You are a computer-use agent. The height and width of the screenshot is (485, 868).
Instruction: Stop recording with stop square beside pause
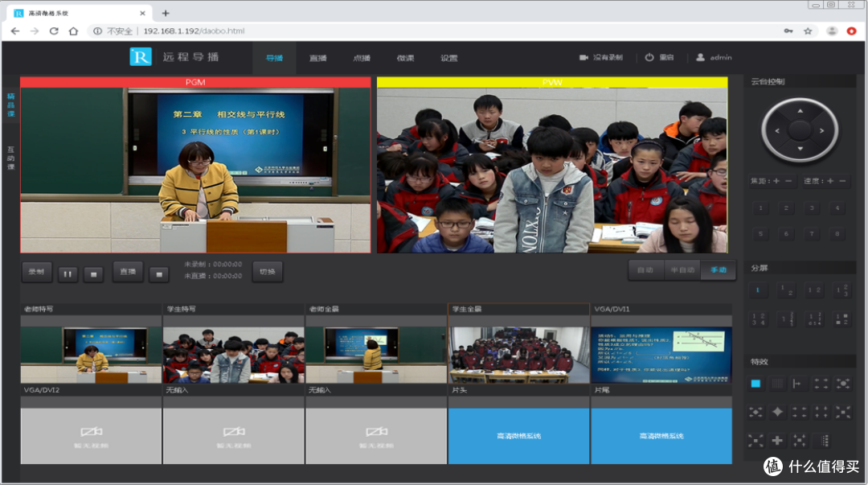pos(93,273)
